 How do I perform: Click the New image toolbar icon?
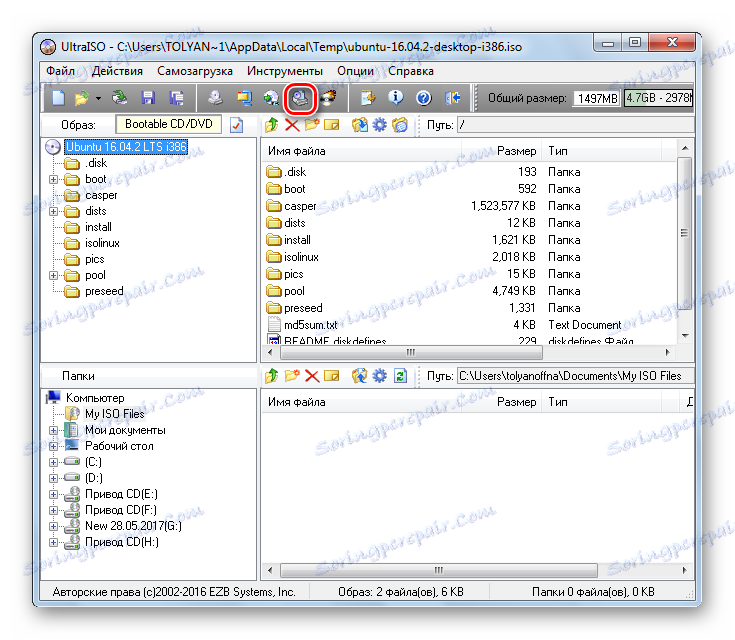(x=58, y=98)
